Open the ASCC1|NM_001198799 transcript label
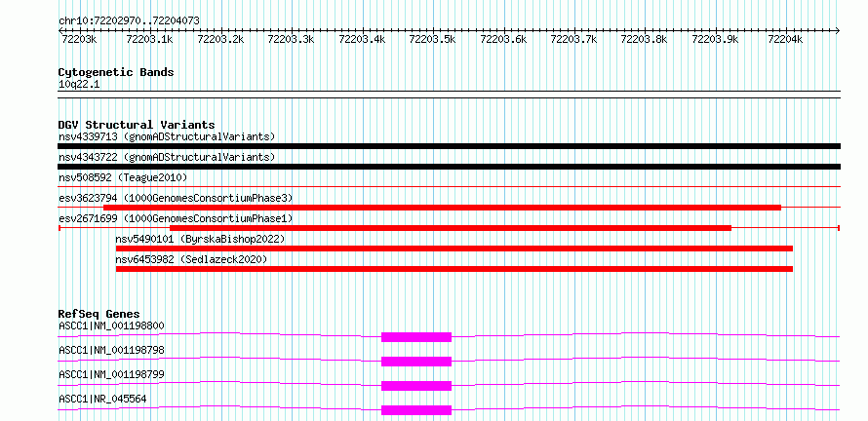 pos(111,374)
